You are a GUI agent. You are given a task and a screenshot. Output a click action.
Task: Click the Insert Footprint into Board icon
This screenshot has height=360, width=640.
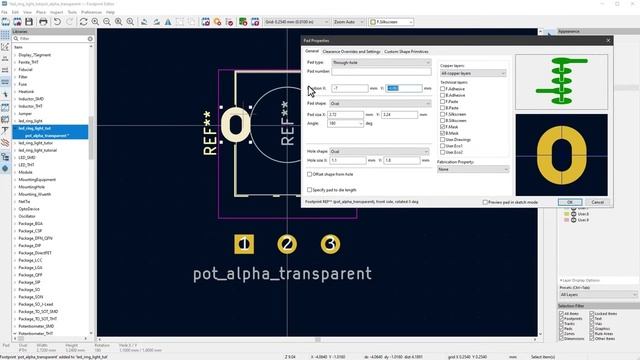pyautogui.click(x=243, y=22)
